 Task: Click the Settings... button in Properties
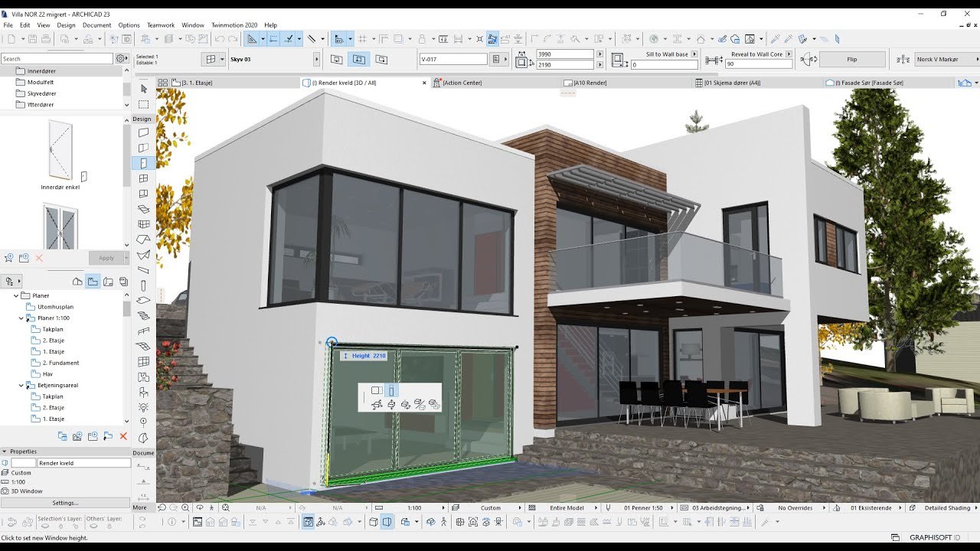pos(65,503)
